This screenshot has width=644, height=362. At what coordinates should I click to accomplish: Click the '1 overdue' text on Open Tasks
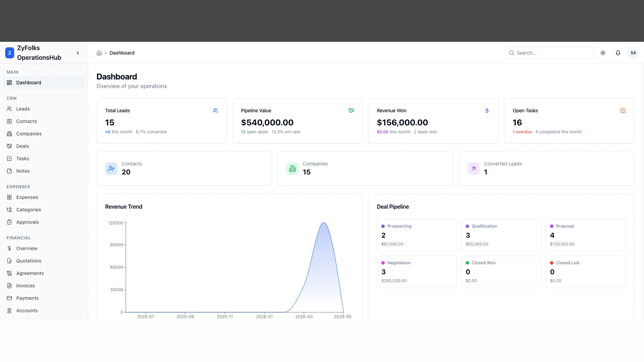coord(522,132)
